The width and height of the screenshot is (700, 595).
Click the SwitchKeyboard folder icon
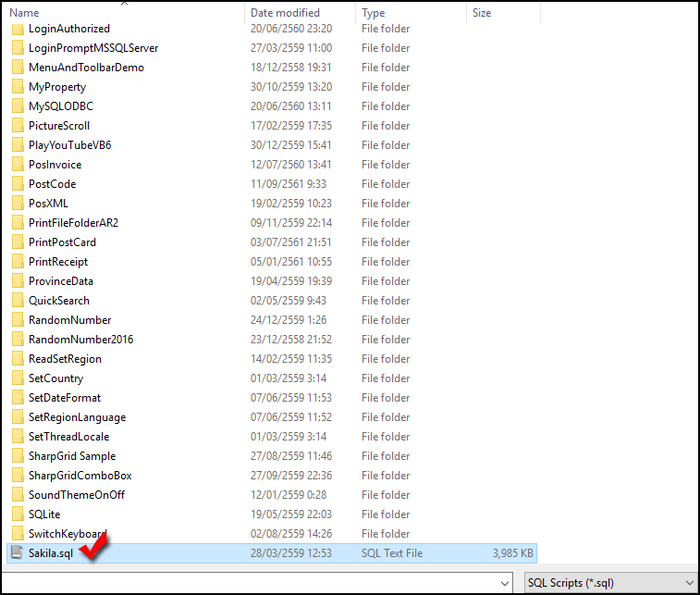18,534
